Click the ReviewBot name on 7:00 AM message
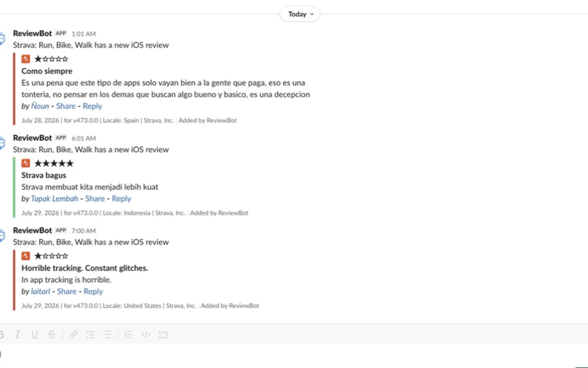The width and height of the screenshot is (588, 368). click(x=32, y=230)
